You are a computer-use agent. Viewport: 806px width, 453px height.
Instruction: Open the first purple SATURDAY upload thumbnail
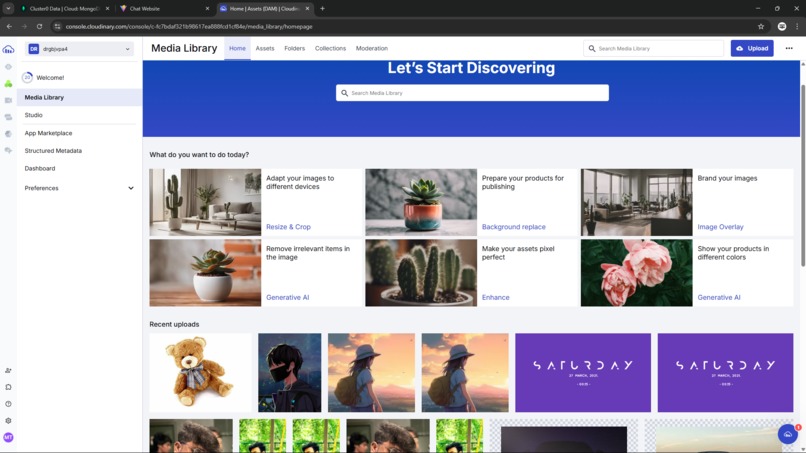pyautogui.click(x=583, y=372)
